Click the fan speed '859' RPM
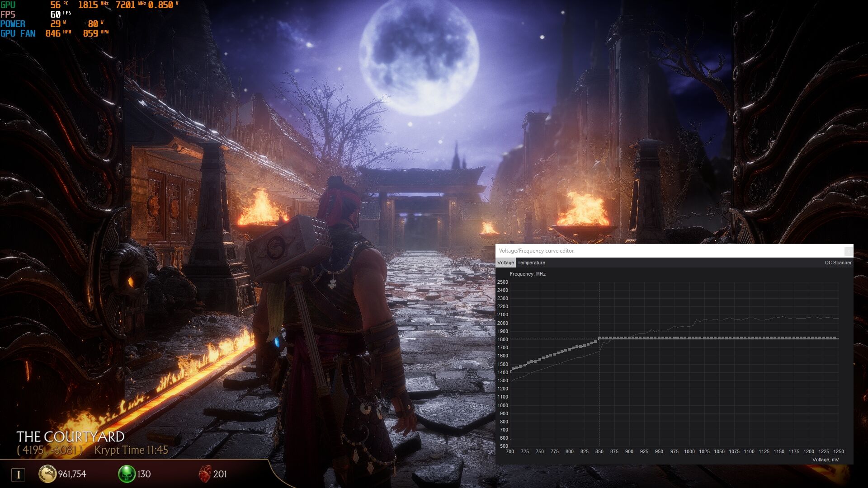Viewport: 868px width, 488px height. coord(90,33)
